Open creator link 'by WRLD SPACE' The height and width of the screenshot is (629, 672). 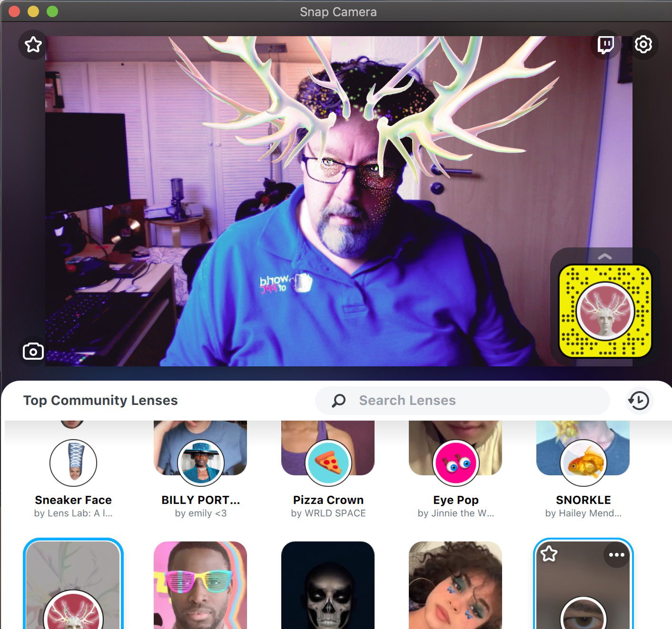tap(328, 513)
